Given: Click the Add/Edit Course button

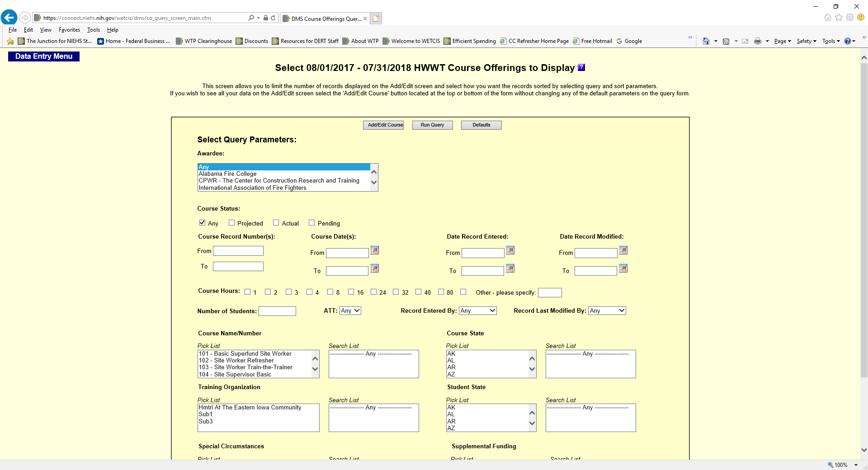Looking at the screenshot, I should click(x=383, y=125).
